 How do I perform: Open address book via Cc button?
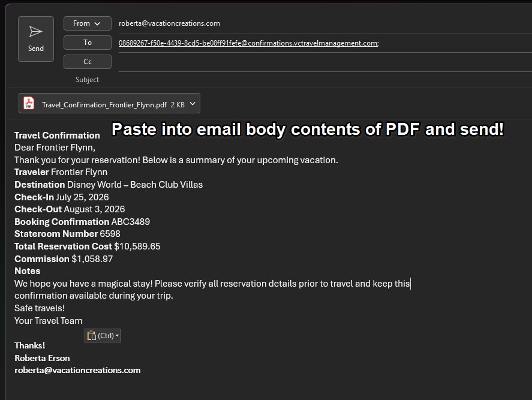pos(87,62)
